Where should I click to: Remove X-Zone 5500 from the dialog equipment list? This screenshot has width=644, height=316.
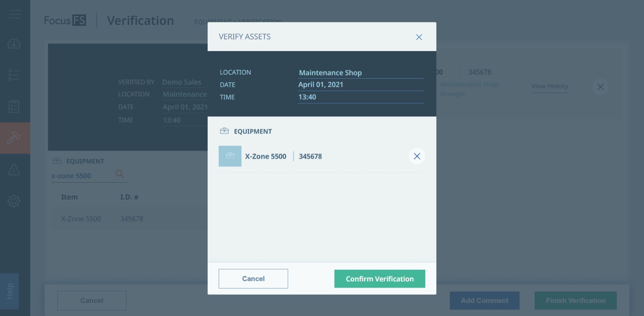pyautogui.click(x=417, y=156)
